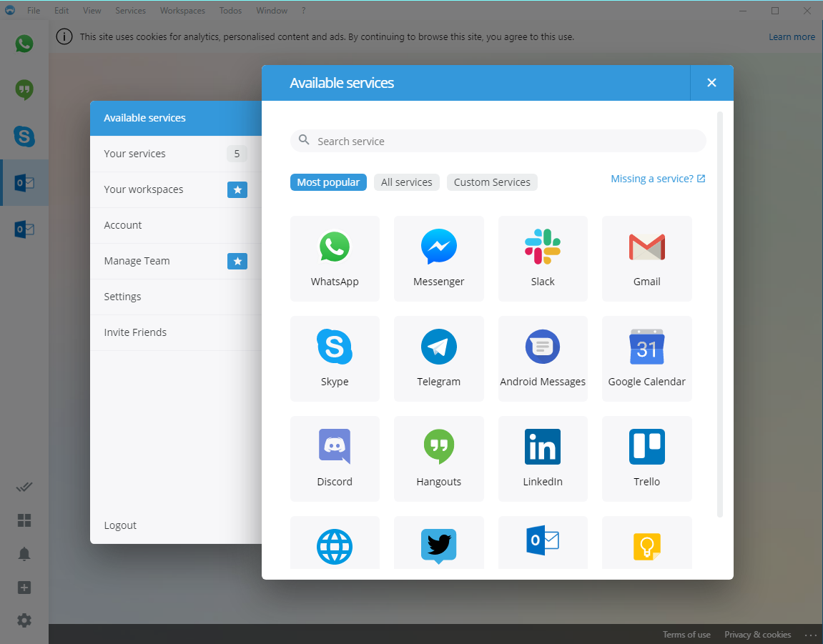823x644 pixels.
Task: Open the Todos double-checkmark icon in the sidebar
Action: click(x=24, y=487)
